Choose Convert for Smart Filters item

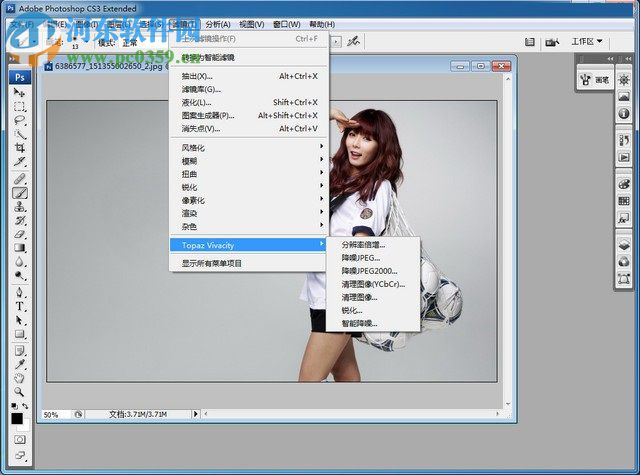point(249,57)
